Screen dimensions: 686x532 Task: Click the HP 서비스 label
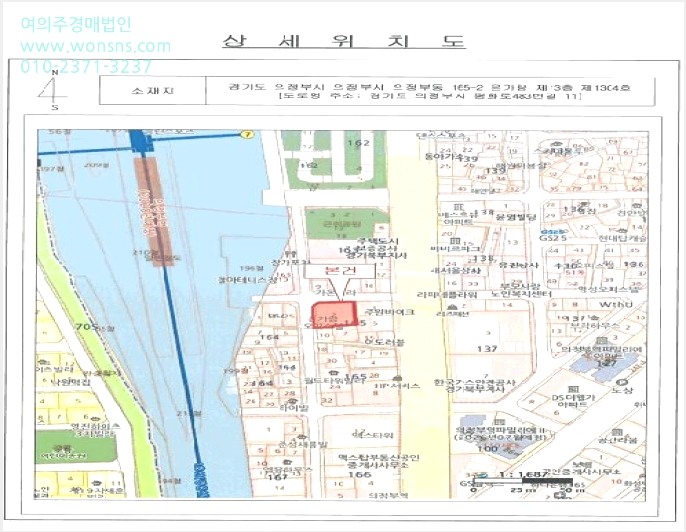(397, 386)
